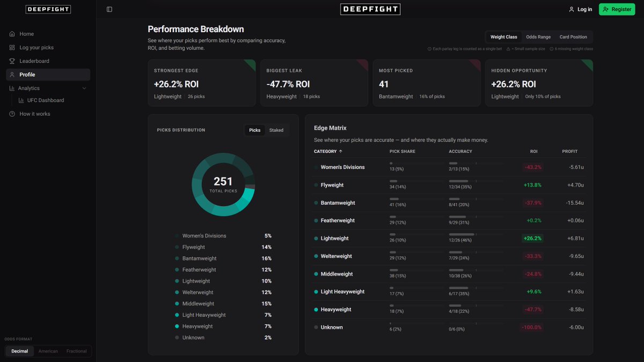Select Featherweight row in Edge Matrix
The image size is (644, 362).
[449, 220]
